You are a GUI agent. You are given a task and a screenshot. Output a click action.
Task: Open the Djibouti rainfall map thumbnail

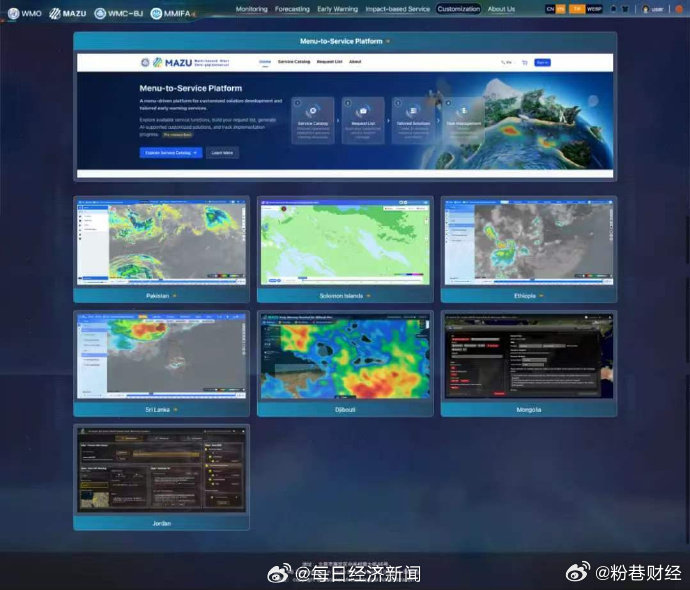[345, 356]
